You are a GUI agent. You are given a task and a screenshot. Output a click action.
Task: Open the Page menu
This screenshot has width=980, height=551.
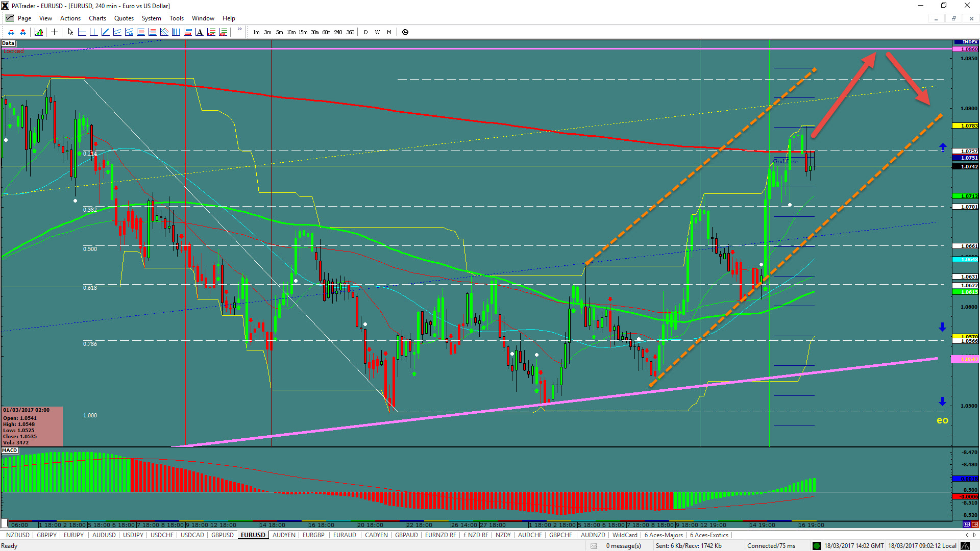pyautogui.click(x=24, y=18)
